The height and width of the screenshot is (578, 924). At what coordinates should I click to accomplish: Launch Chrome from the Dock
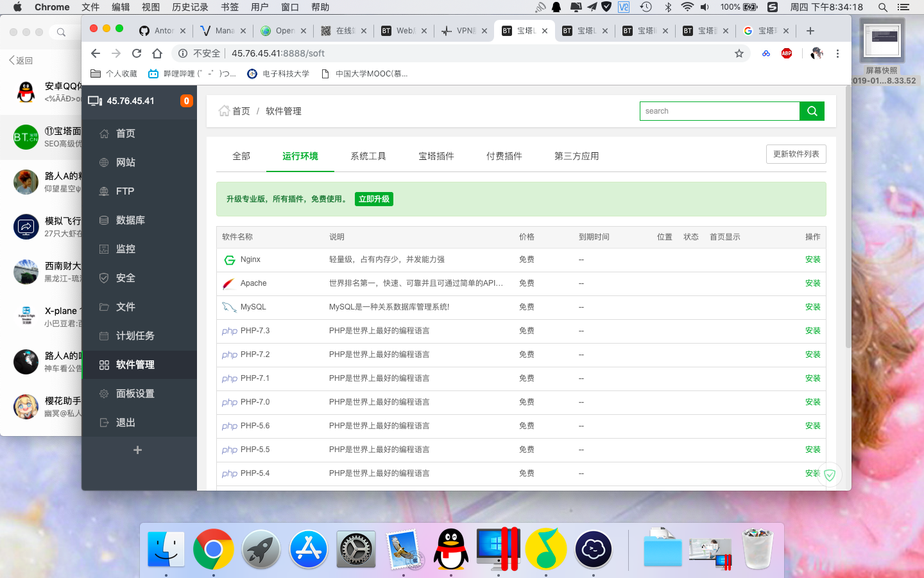pyautogui.click(x=214, y=549)
